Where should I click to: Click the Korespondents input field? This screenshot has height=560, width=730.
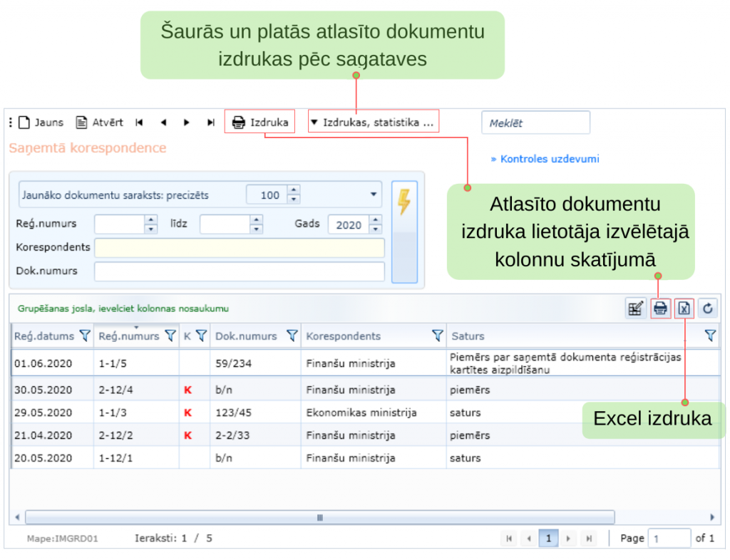[239, 247]
